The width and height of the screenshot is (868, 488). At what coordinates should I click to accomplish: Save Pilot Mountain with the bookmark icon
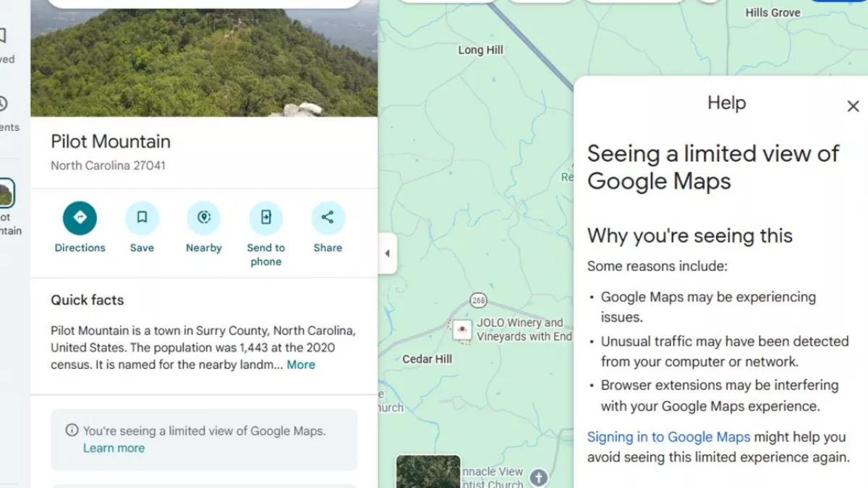(142, 218)
